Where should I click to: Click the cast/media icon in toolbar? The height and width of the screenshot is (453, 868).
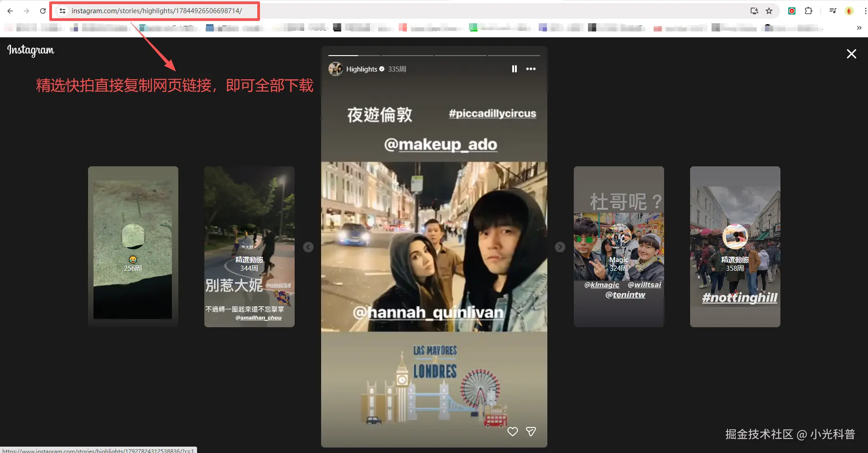pyautogui.click(x=754, y=10)
